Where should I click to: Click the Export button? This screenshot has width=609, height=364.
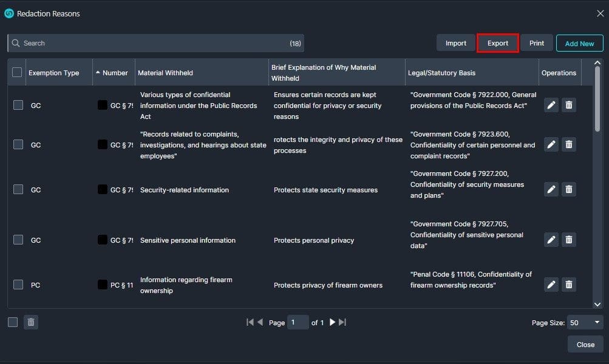click(498, 43)
